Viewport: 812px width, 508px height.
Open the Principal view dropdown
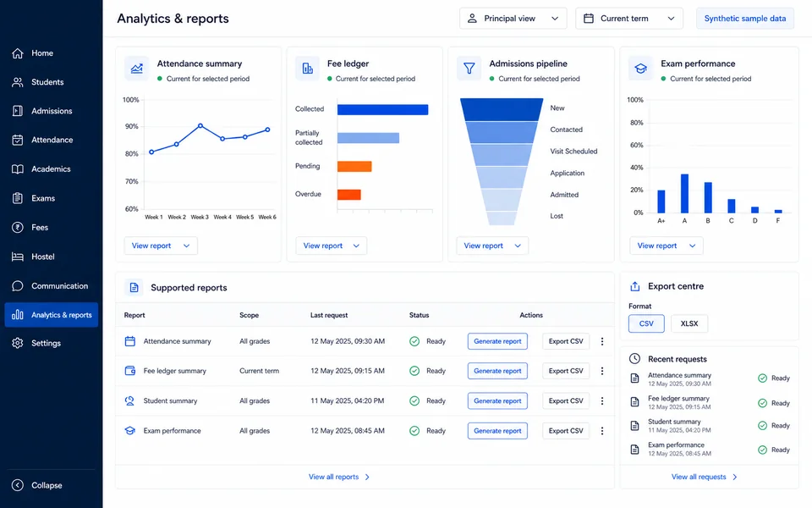pos(513,18)
